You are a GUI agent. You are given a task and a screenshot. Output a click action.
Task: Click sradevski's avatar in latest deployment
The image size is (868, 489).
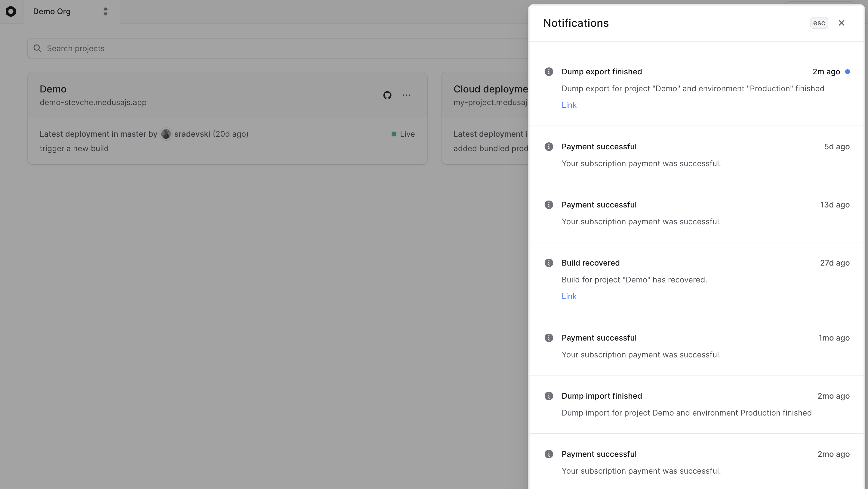coord(166,134)
